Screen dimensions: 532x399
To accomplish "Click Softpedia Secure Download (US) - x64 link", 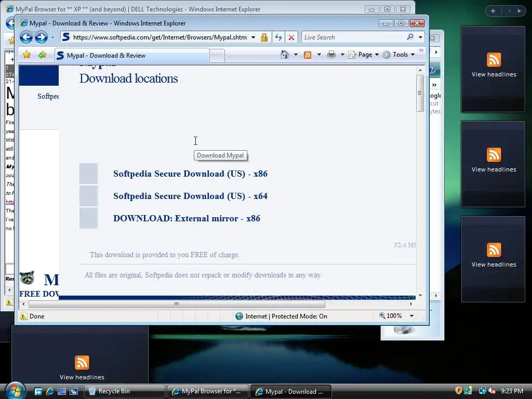I will tap(190, 196).
